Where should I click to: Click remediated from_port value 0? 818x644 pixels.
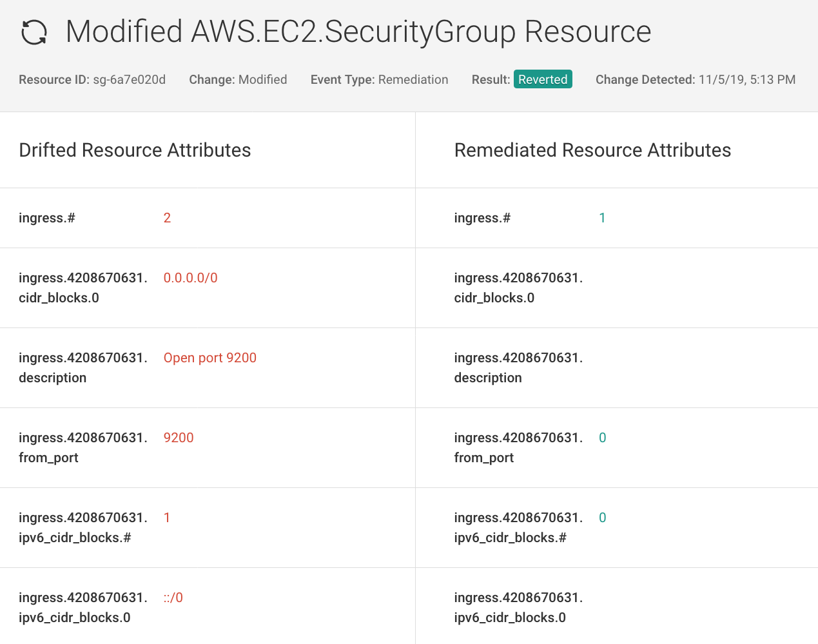tap(603, 438)
